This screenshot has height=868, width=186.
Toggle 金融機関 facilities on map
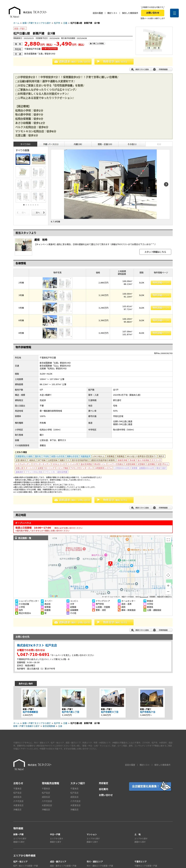point(72,610)
